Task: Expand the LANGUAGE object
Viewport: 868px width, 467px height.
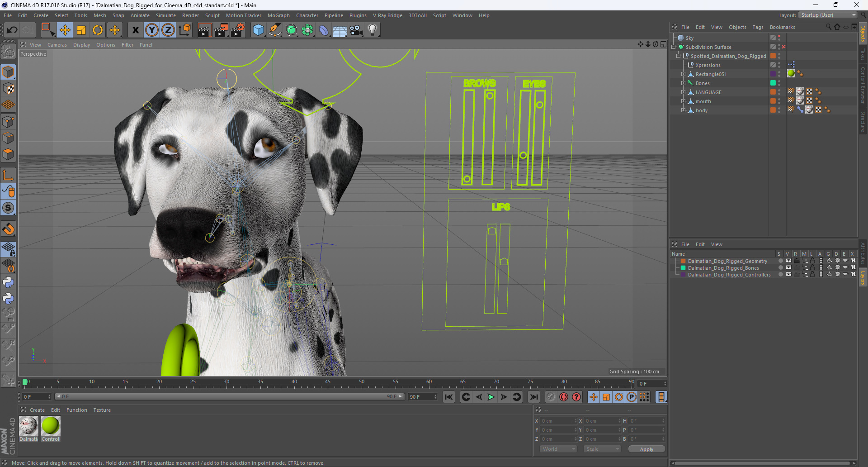Action: (684, 92)
